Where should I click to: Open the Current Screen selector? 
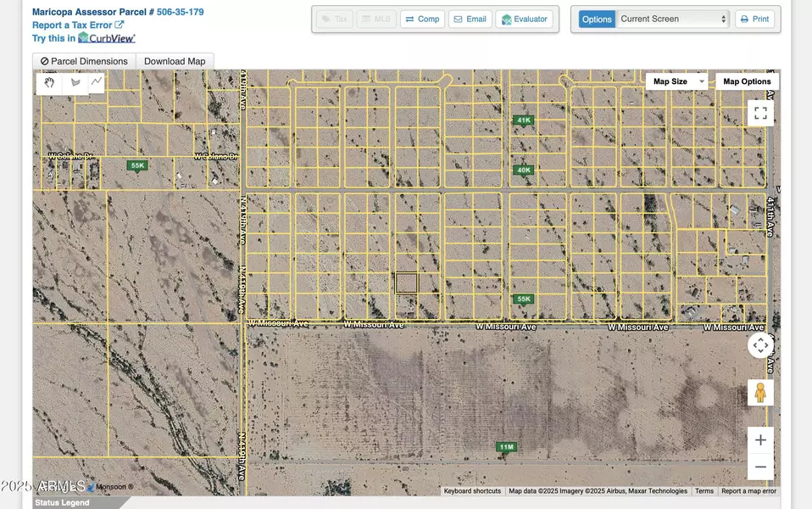(672, 18)
